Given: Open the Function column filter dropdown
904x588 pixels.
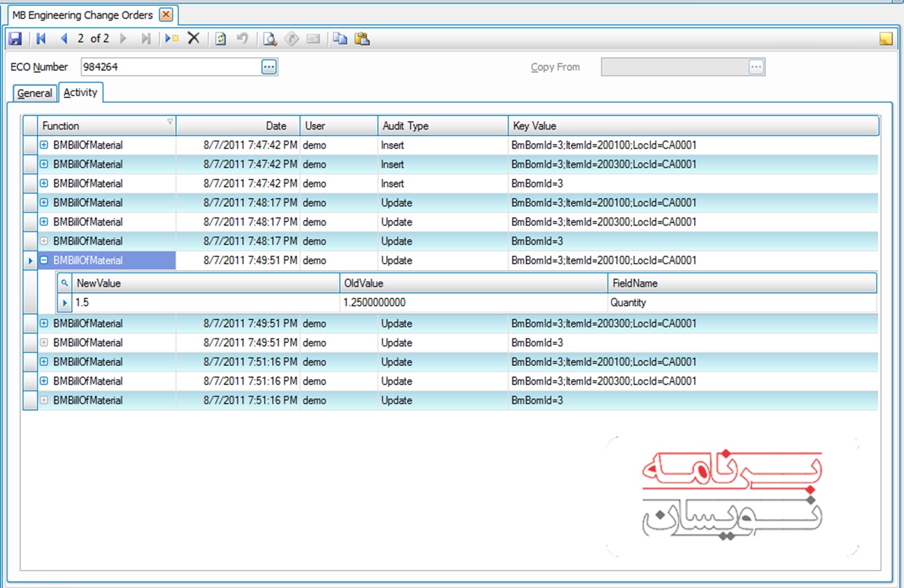Looking at the screenshot, I should [170, 122].
